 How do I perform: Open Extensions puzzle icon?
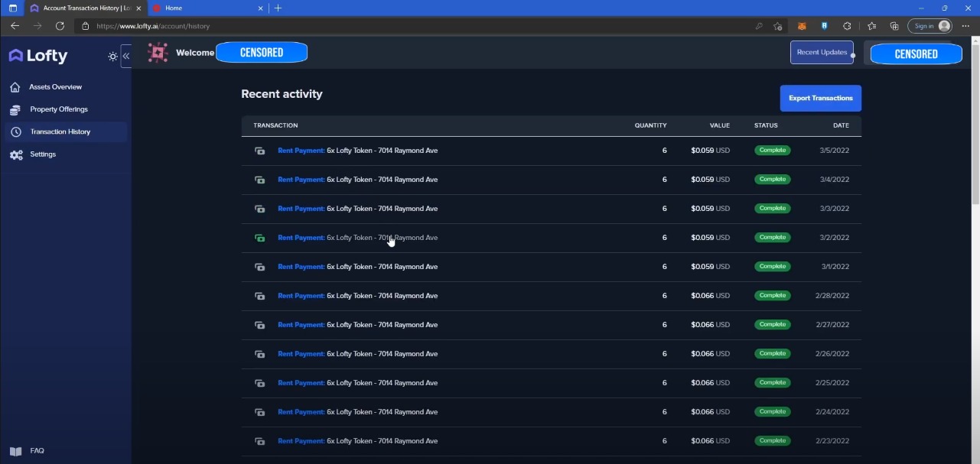click(848, 26)
